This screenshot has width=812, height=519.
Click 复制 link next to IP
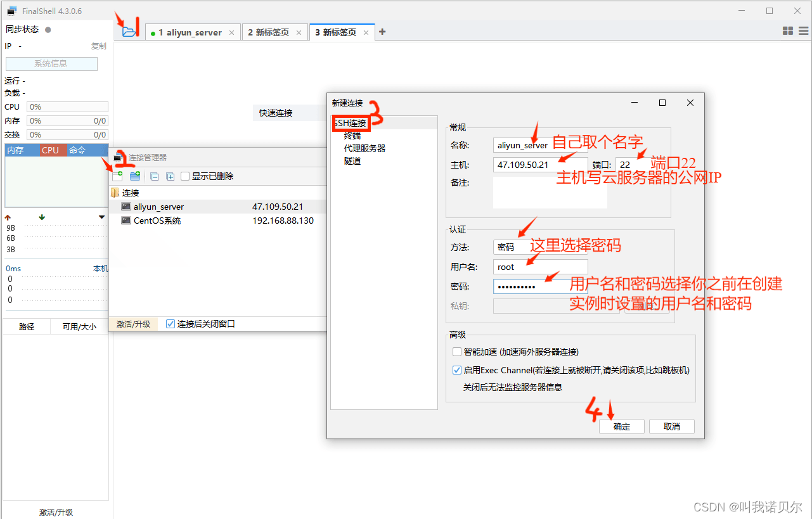[99, 46]
